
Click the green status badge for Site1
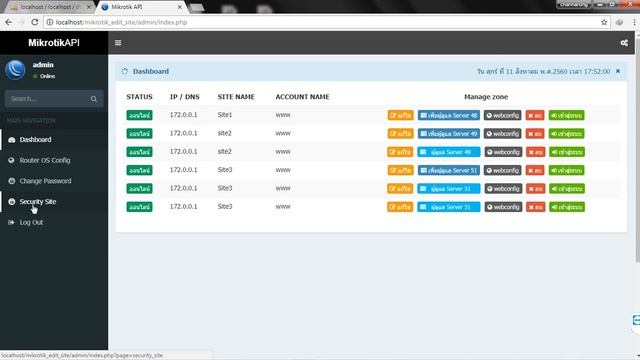140,116
